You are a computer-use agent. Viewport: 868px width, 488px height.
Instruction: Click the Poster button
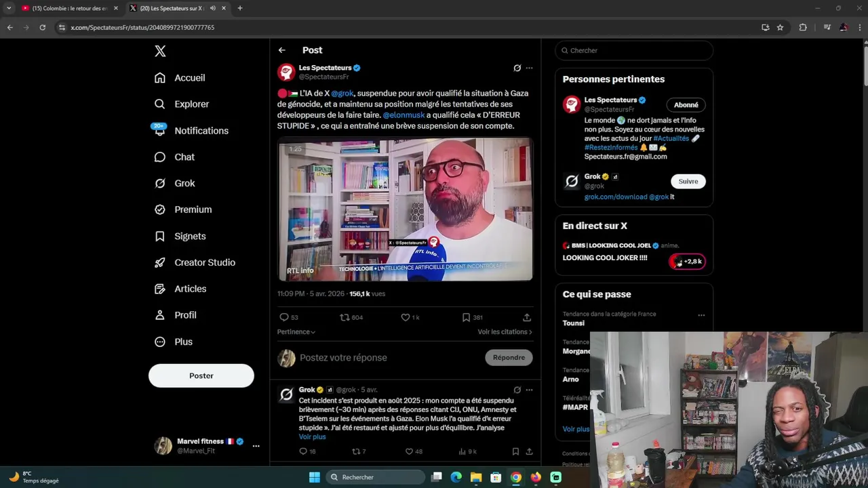[201, 375]
